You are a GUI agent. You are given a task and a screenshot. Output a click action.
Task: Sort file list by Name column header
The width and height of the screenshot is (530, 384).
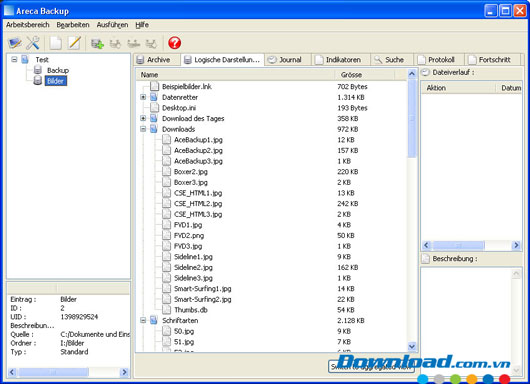click(236, 75)
